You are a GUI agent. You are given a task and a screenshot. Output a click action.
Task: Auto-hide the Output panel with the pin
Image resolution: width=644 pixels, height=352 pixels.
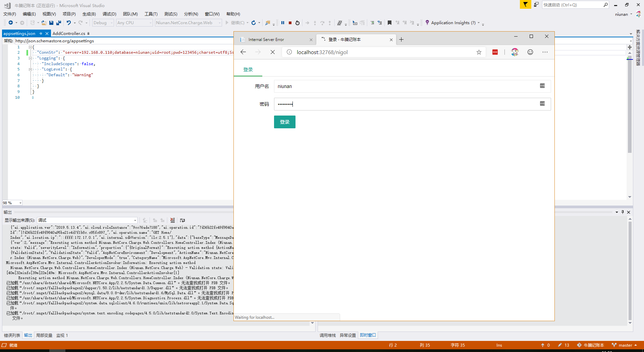point(623,212)
